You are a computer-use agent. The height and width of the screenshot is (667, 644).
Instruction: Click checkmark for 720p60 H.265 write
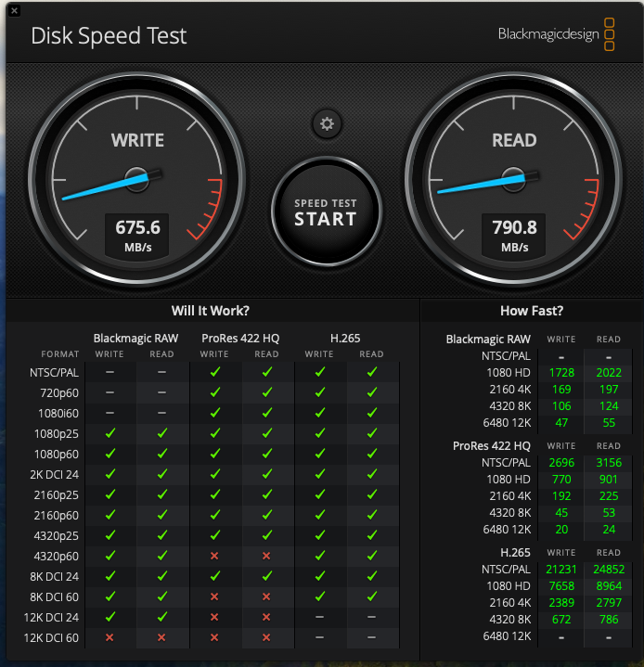click(x=319, y=392)
